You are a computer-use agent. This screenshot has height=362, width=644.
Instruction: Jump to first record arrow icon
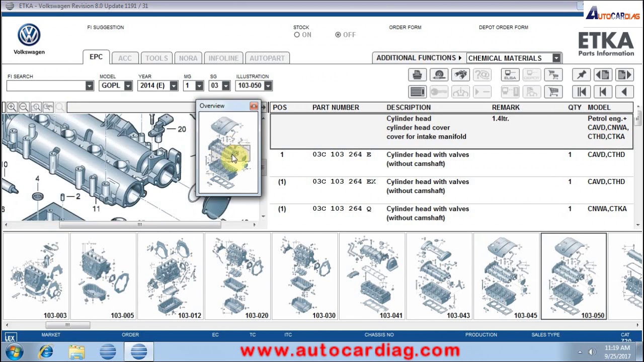point(581,92)
